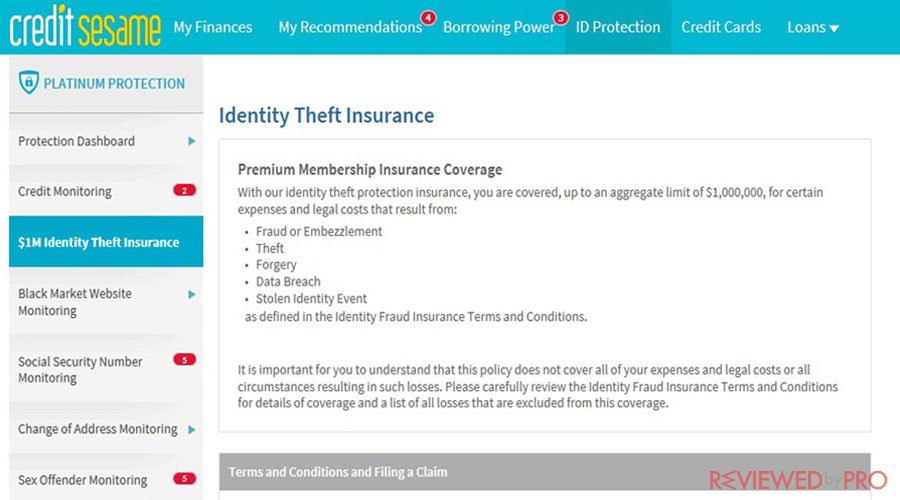Viewport: 900px width, 500px height.
Task: Click the Sex Offender Monitoring alert badge
Action: point(184,479)
